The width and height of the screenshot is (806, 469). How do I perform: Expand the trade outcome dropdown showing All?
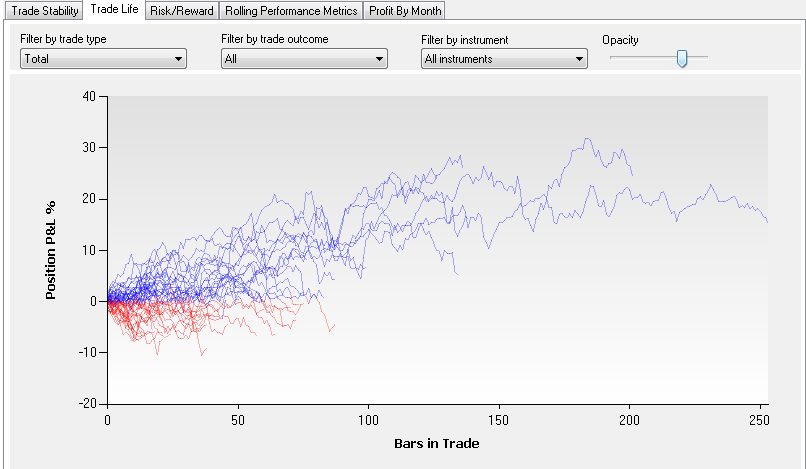click(303, 59)
